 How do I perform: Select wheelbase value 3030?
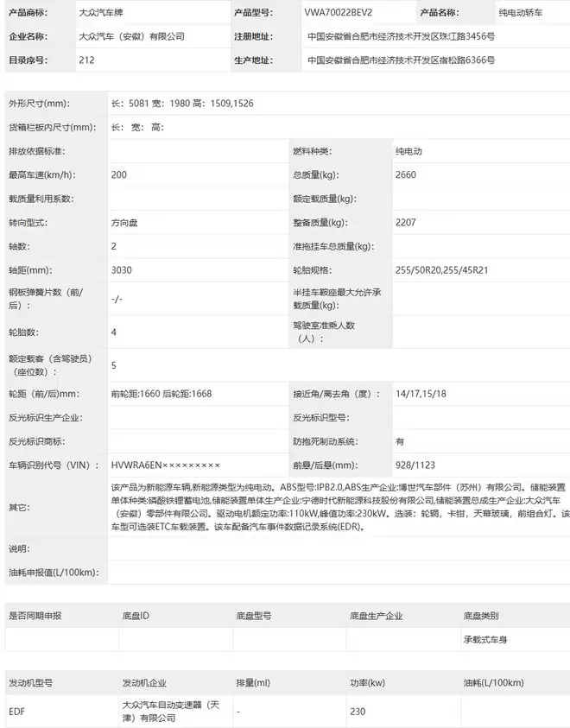point(122,269)
